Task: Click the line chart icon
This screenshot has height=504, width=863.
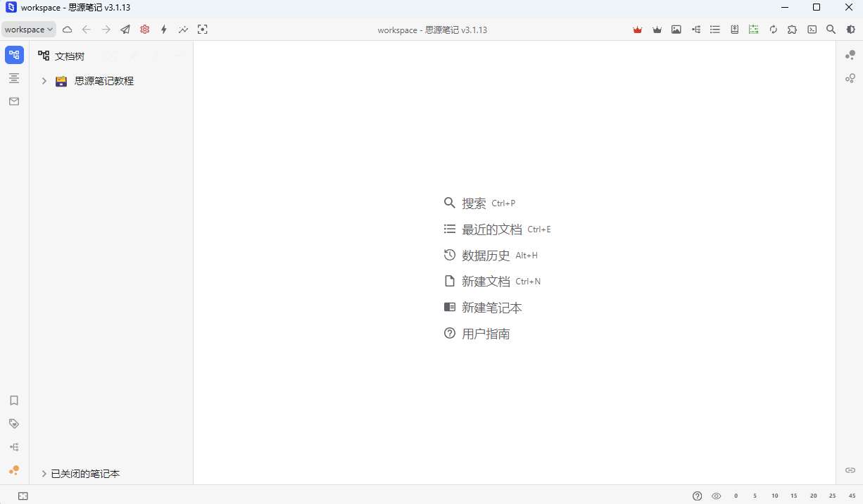Action: 183,30
